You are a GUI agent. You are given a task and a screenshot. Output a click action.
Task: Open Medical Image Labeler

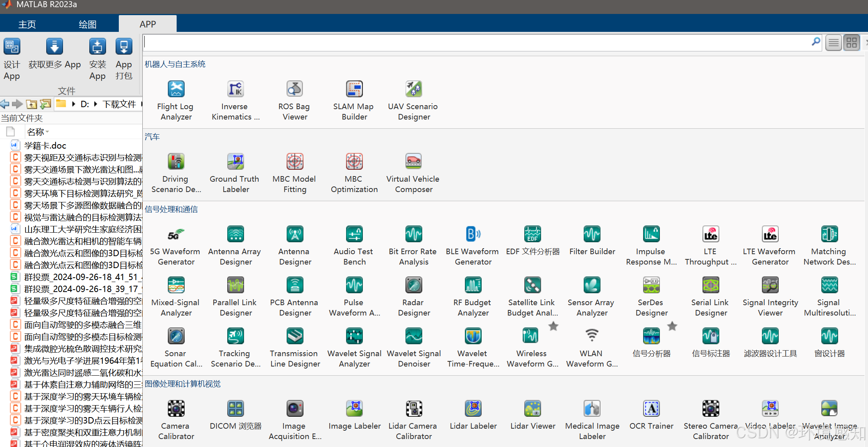(x=592, y=420)
